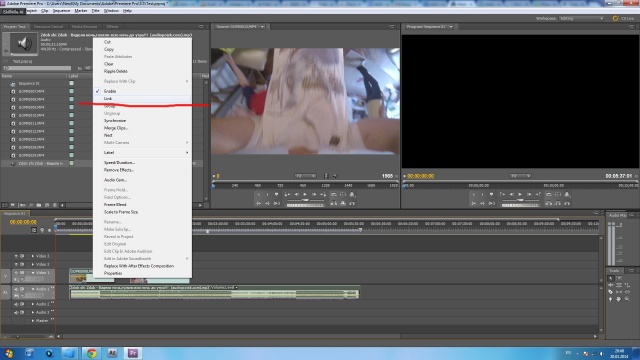Collapse the Video 1 track
Image resolution: width=640 pixels, height=360 pixels.
point(33,272)
